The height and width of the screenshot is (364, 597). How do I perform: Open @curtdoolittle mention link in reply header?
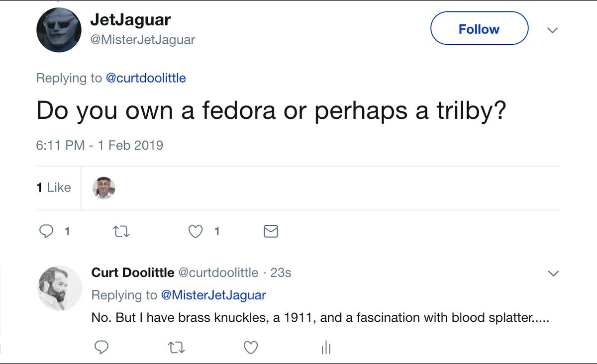(146, 78)
